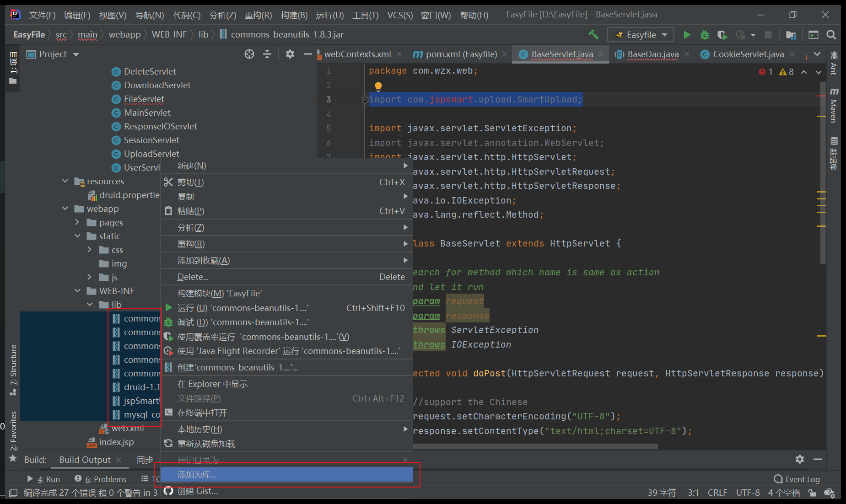Expand the css folder
The width and height of the screenshot is (846, 504).
[x=90, y=250]
